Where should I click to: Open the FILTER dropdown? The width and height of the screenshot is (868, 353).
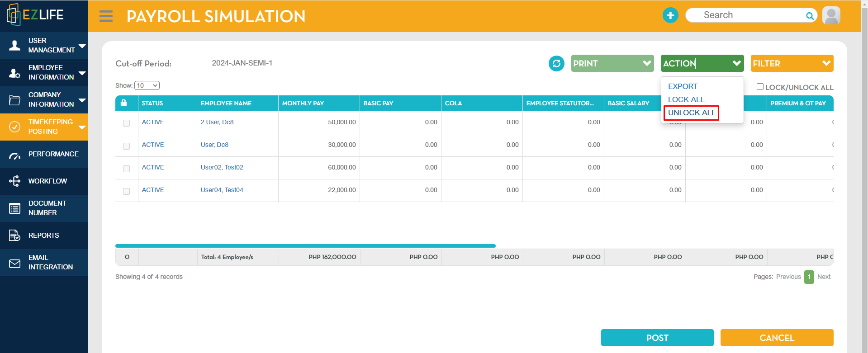(x=792, y=63)
